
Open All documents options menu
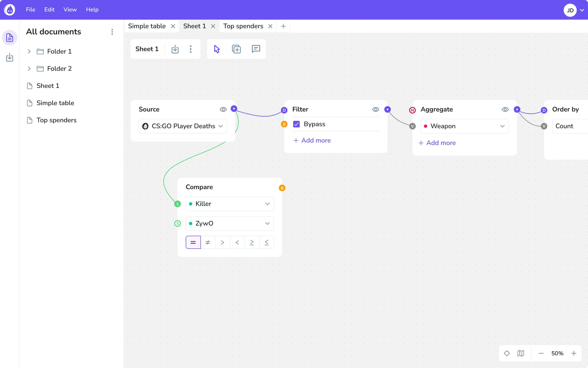(112, 32)
